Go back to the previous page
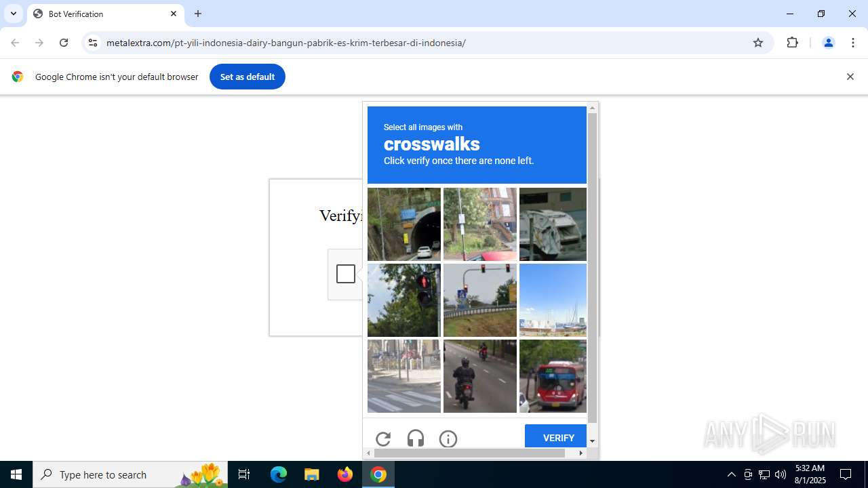The height and width of the screenshot is (488, 868). click(x=15, y=43)
